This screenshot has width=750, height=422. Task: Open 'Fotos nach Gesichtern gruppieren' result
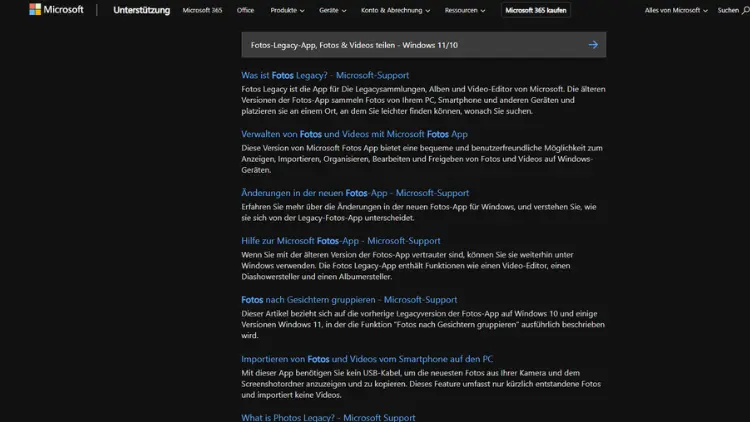pyautogui.click(x=349, y=300)
